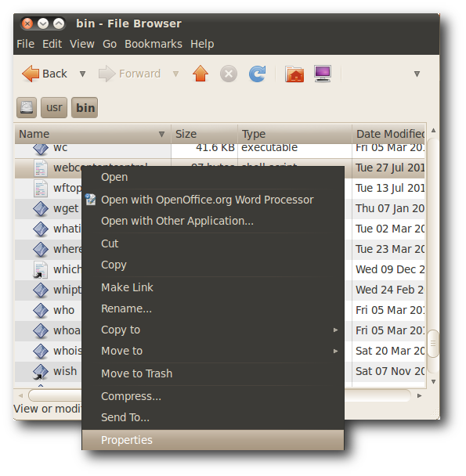
Task: Expand the Move to submenu
Action: [213, 351]
